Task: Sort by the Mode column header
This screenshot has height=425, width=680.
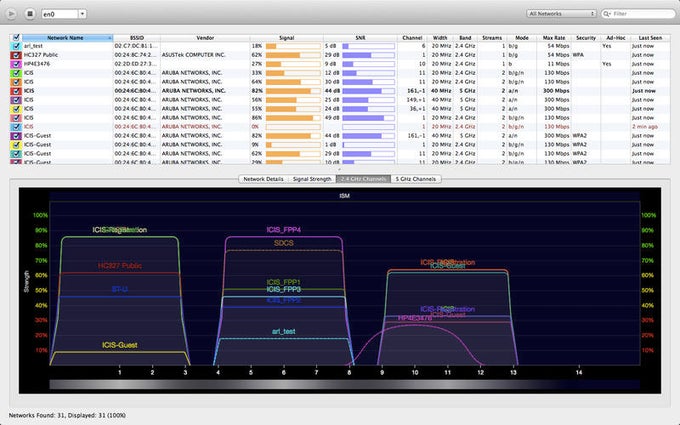Action: point(522,38)
